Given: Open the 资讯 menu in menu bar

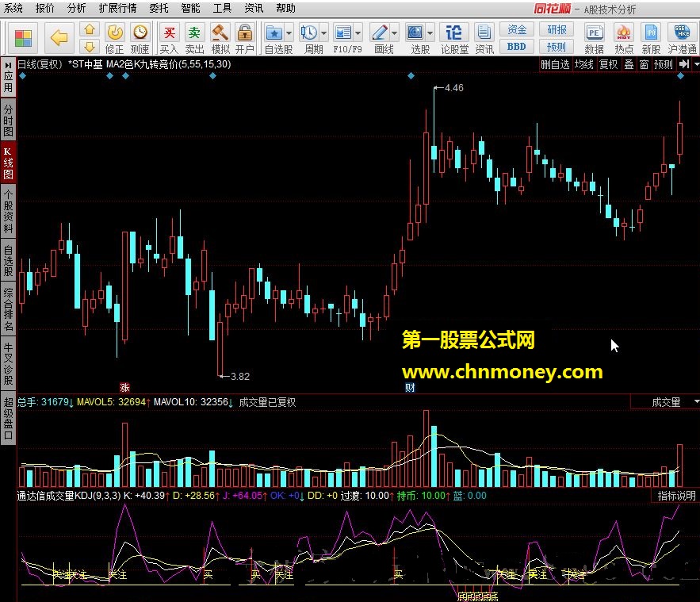Looking at the screenshot, I should point(254,8).
